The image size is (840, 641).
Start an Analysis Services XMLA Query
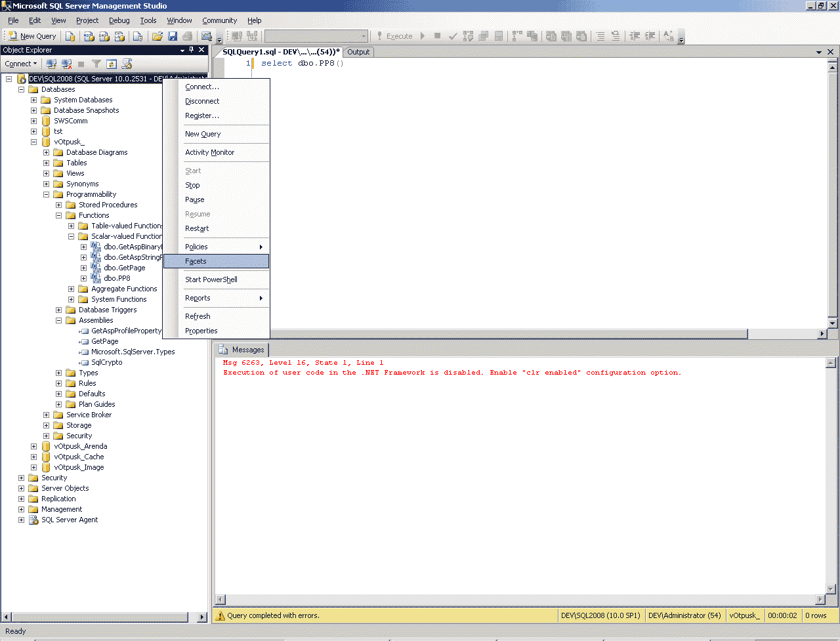click(x=119, y=36)
